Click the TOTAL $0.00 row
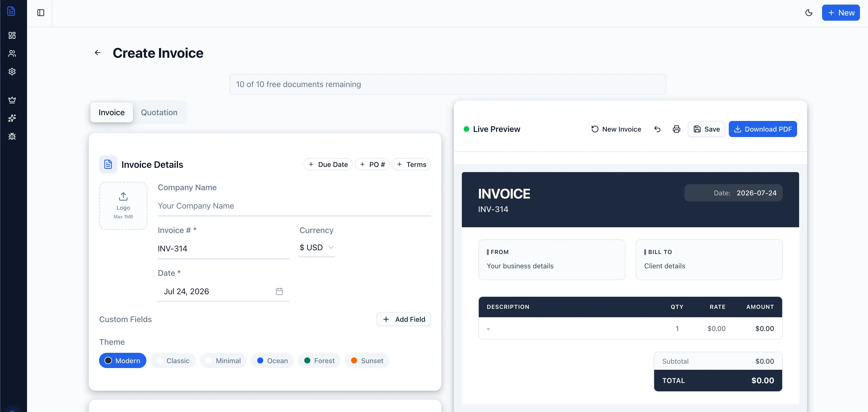868x412 pixels. [x=718, y=381]
